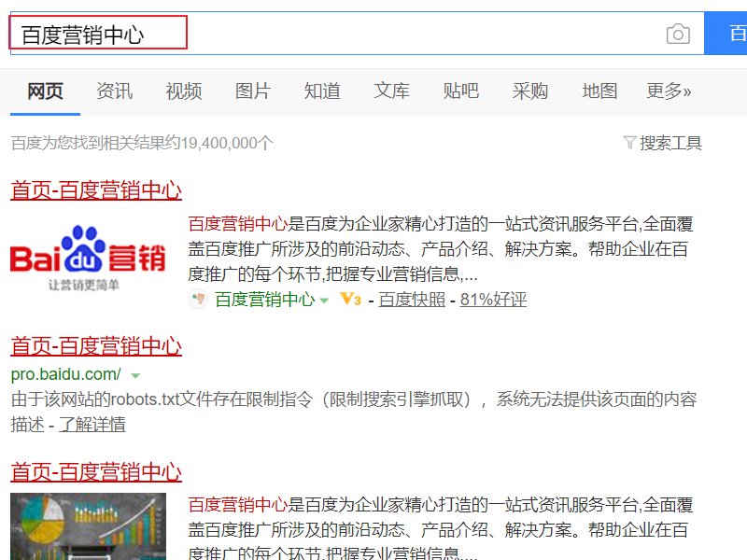Select the 网页 tab
The width and height of the screenshot is (747, 560).
click(45, 91)
